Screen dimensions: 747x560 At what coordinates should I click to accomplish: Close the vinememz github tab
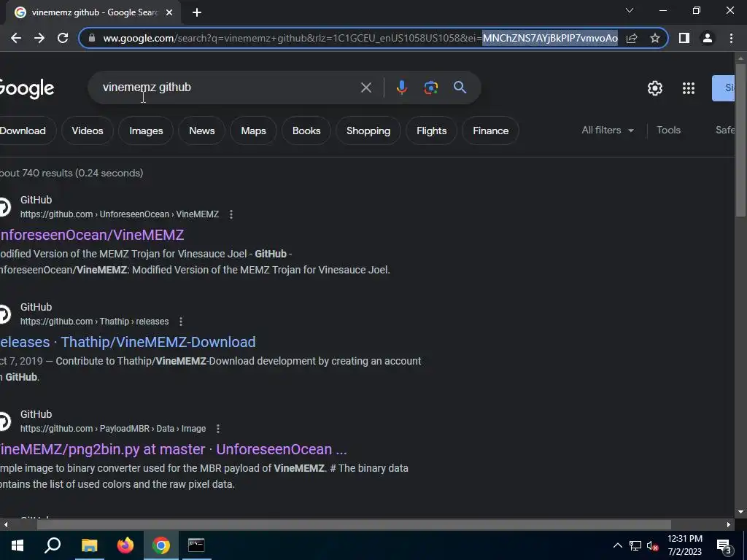(x=169, y=13)
